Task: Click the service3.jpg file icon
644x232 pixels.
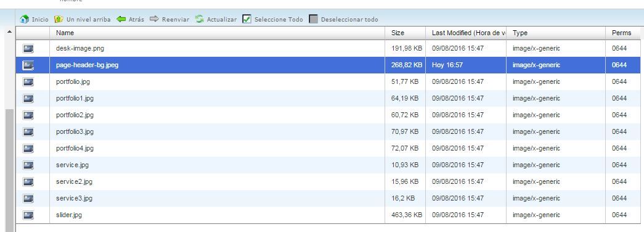Action: [28, 198]
